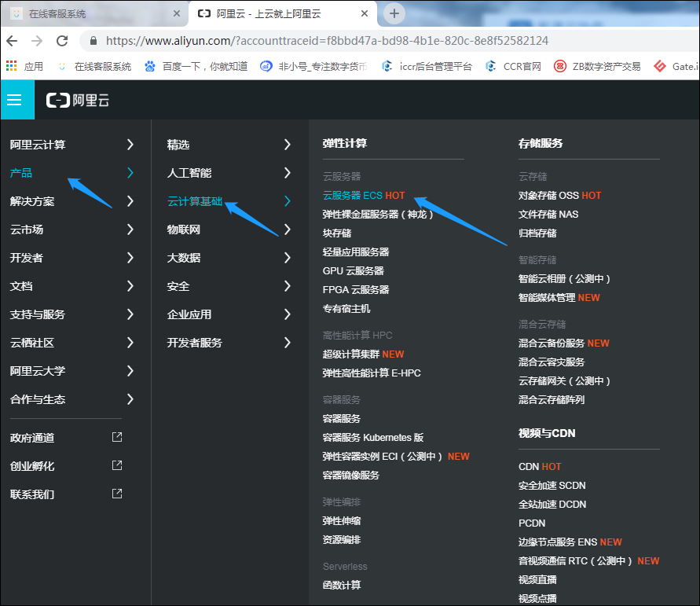Open 云服务器 ECS product link

click(352, 195)
